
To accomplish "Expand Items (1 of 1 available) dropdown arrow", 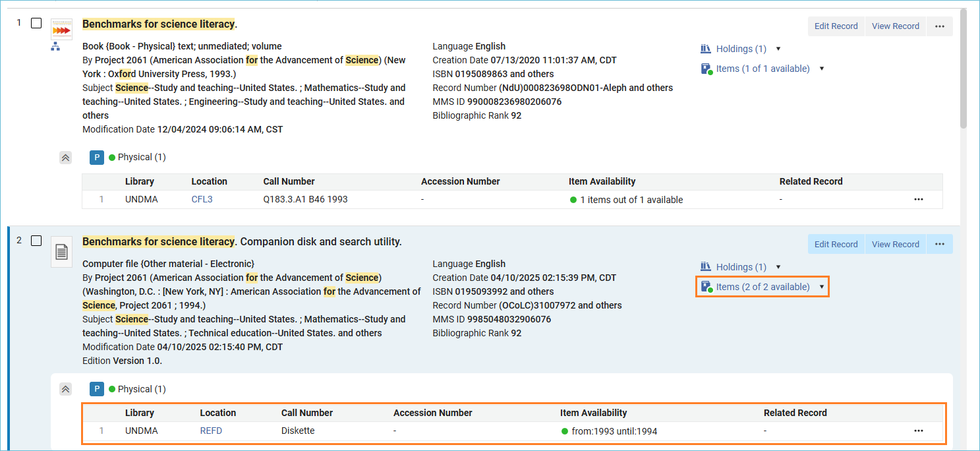I will tap(821, 69).
